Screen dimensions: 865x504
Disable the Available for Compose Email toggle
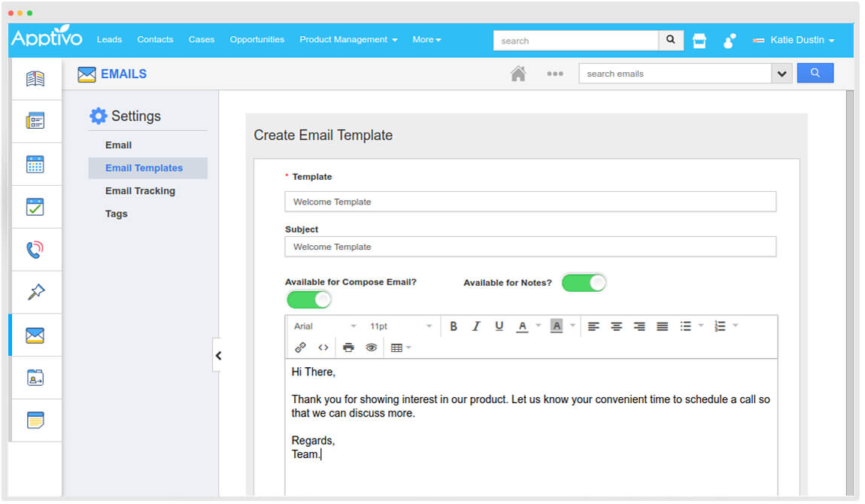[308, 299]
